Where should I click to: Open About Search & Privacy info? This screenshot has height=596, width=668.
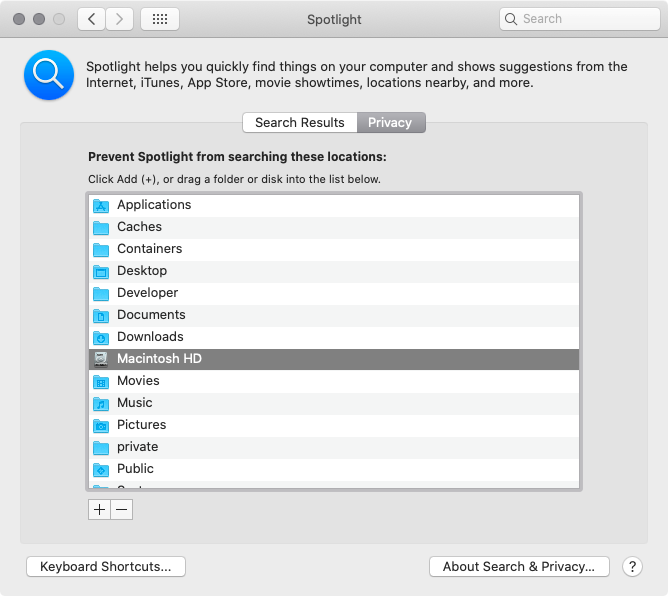click(x=519, y=567)
